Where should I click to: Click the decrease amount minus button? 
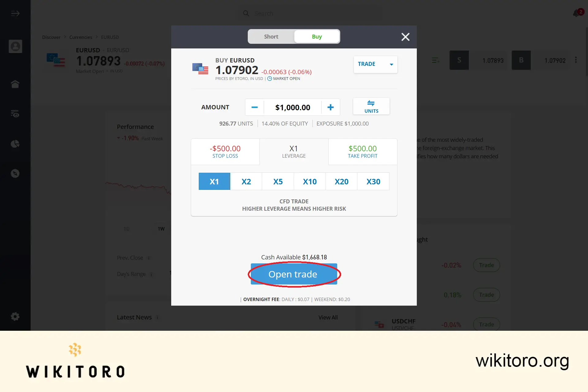click(x=254, y=107)
